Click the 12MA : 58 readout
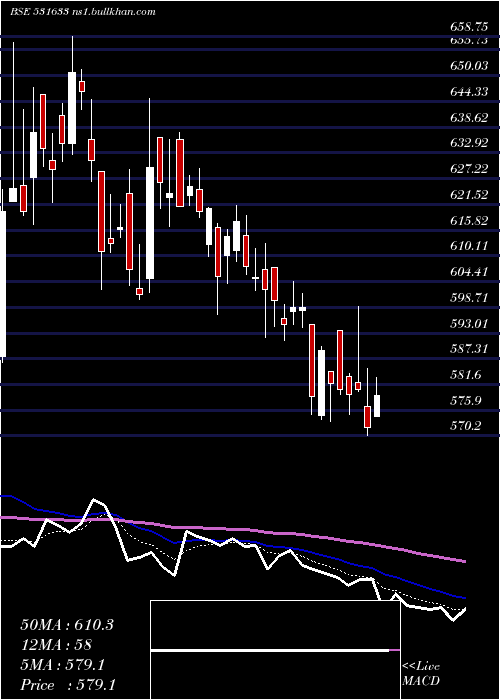 pyautogui.click(x=56, y=645)
